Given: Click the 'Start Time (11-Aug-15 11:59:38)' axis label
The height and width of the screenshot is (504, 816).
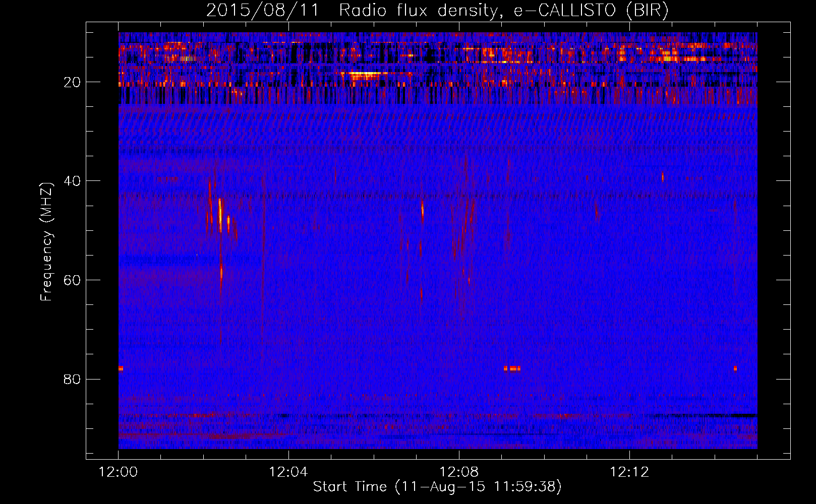Looking at the screenshot, I should pyautogui.click(x=437, y=487).
